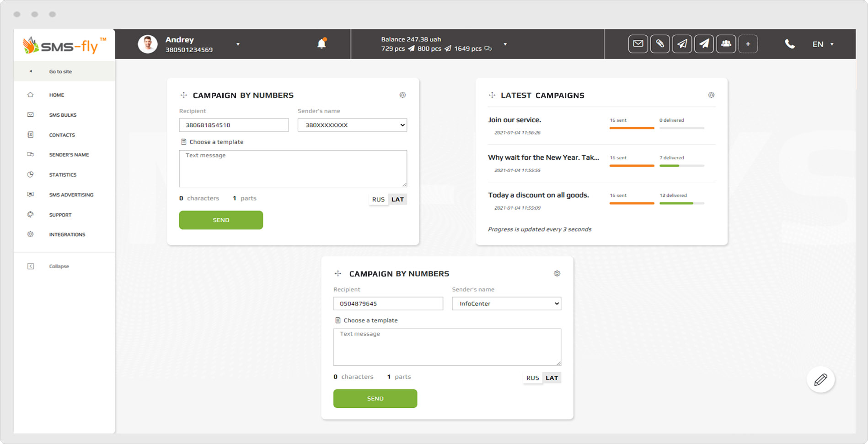The width and height of the screenshot is (868, 444).
Task: Expand the balance details dropdown arrow
Action: coord(505,44)
